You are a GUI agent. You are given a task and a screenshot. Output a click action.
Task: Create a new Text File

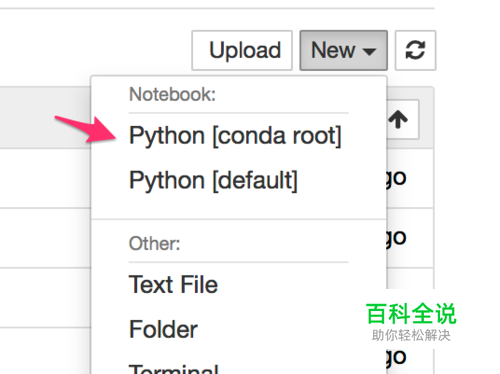tap(173, 285)
